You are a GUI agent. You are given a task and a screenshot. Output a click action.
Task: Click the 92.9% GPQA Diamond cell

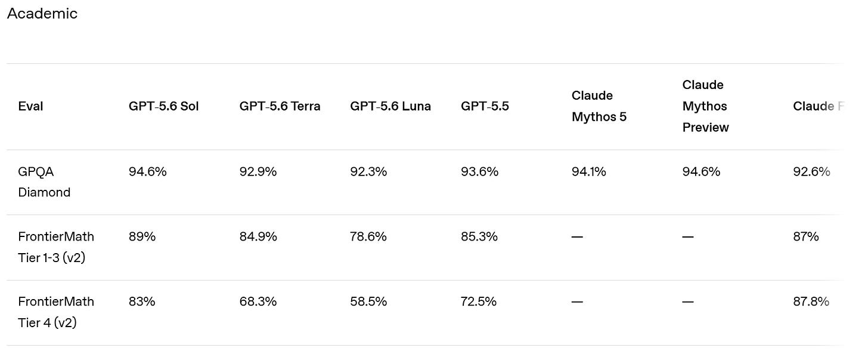click(x=258, y=172)
